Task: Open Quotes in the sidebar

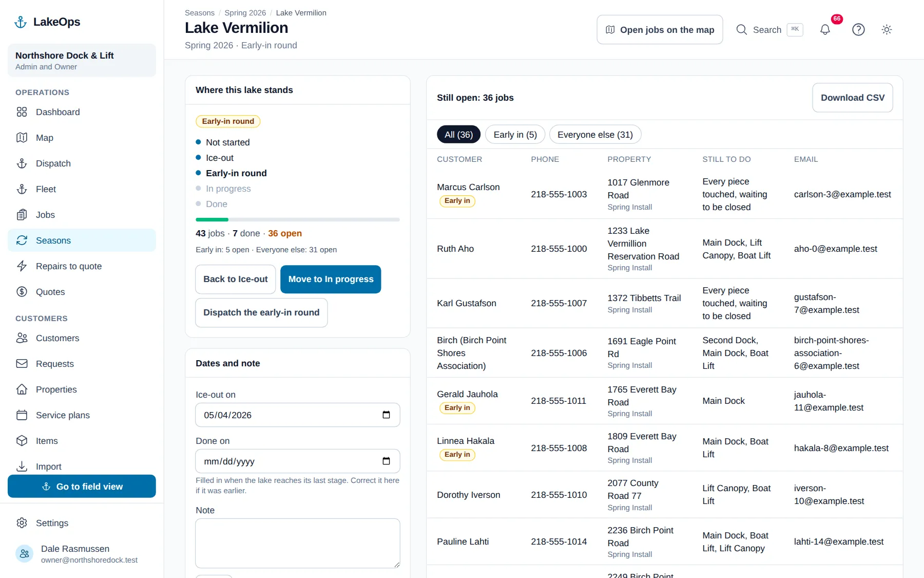Action: [82, 292]
